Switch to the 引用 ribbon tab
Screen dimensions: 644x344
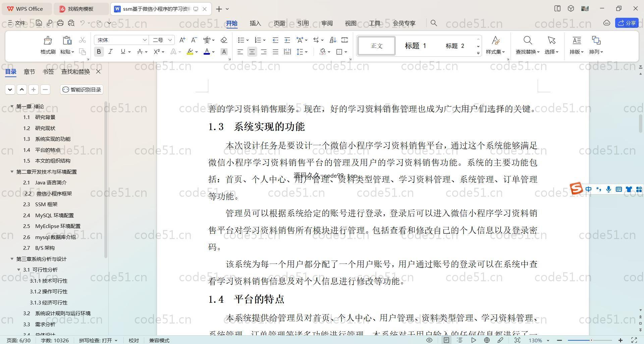click(x=303, y=23)
